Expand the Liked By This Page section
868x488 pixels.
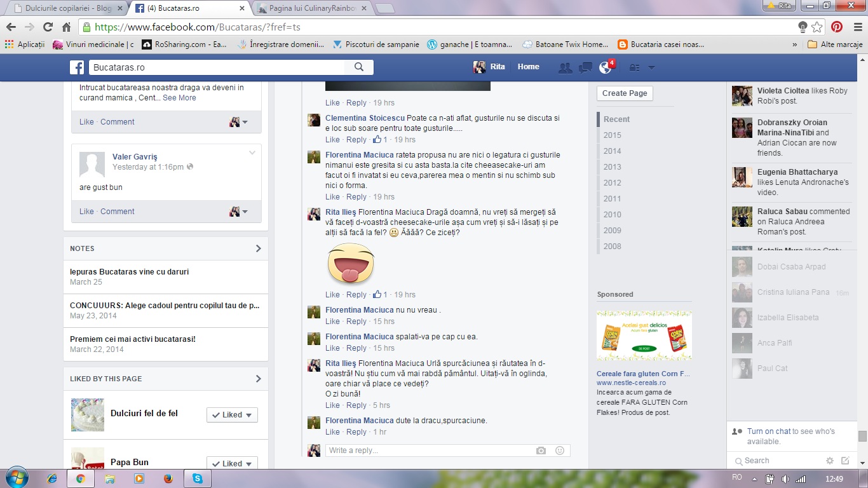pos(258,379)
